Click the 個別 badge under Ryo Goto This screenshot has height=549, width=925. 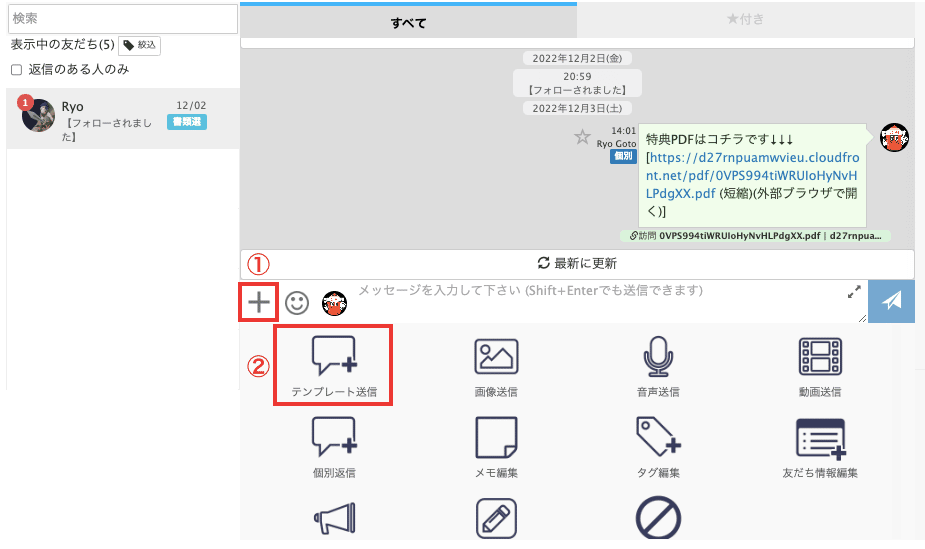(x=623, y=156)
